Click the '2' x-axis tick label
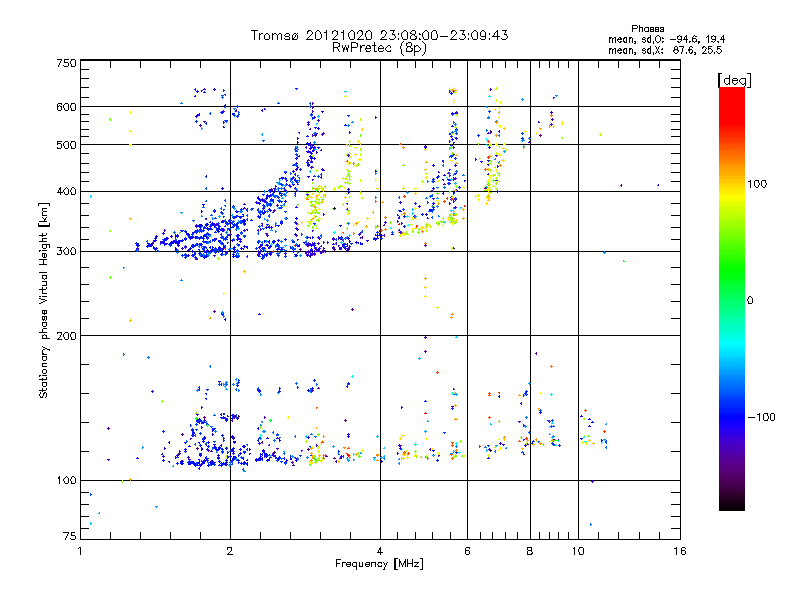800x600 pixels. pos(230,551)
